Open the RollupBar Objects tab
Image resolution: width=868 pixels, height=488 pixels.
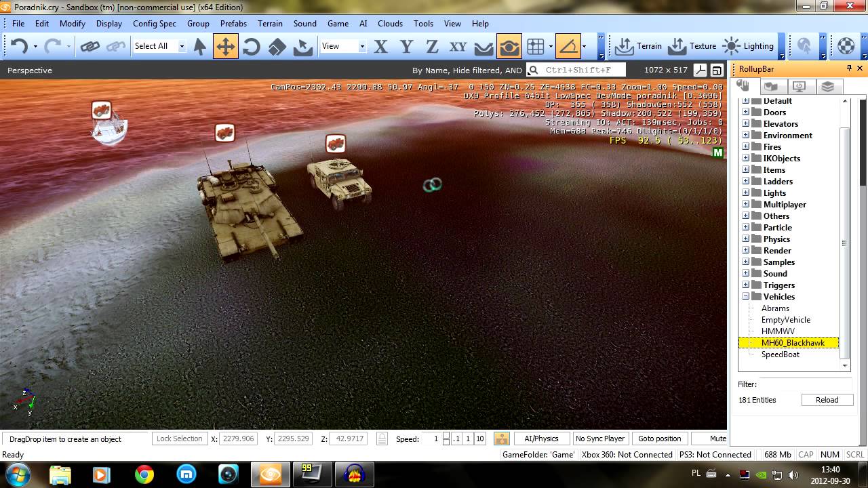click(744, 86)
